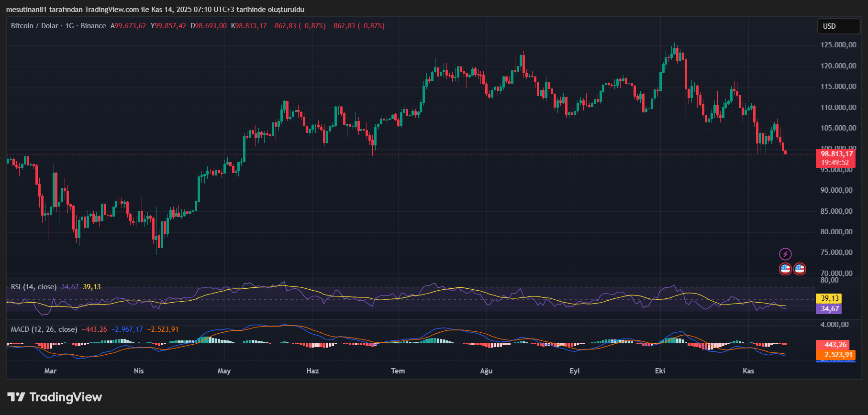The image size is (868, 415).
Task: Click the yellow RSI value label 39,13
Action: [x=830, y=298]
